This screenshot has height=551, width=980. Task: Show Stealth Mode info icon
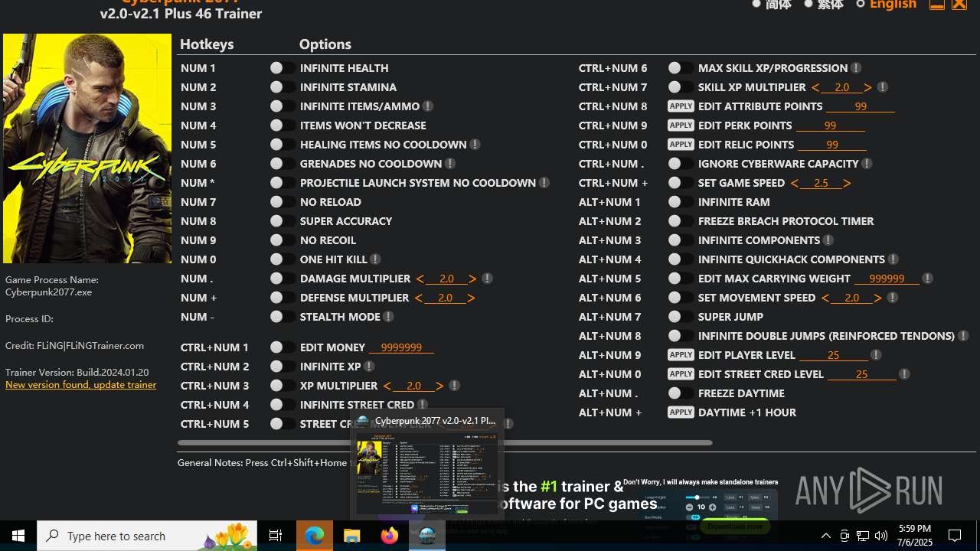click(x=388, y=317)
